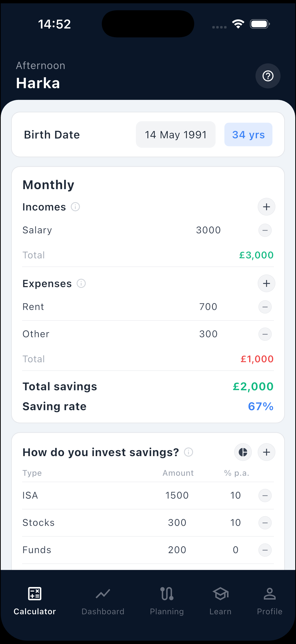Show info about Incomes
Image resolution: width=296 pixels, height=644 pixels.
pos(75,207)
